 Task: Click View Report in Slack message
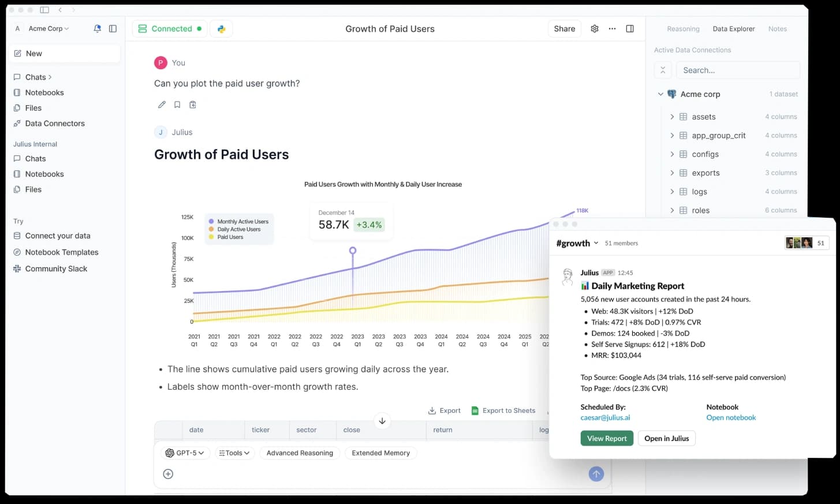[x=607, y=439]
